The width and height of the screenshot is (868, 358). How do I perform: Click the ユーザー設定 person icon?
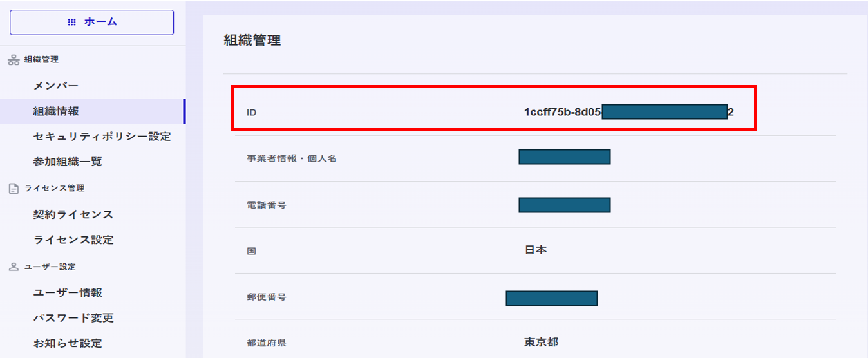click(x=14, y=267)
